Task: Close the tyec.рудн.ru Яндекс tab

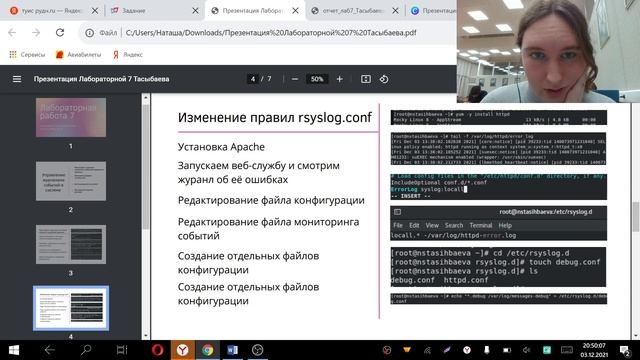Action: [x=95, y=11]
